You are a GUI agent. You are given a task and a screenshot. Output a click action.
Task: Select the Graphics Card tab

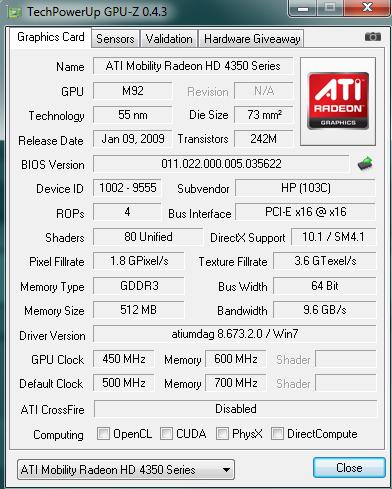coord(51,37)
